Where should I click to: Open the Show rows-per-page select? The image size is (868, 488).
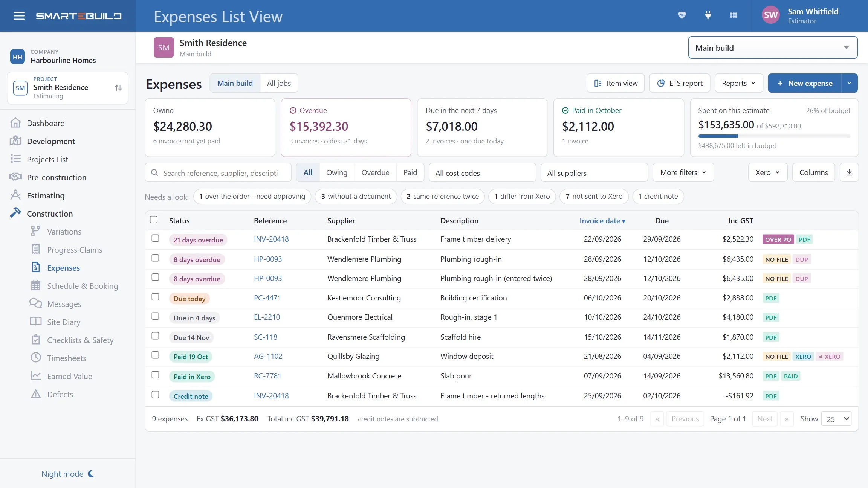point(836,419)
